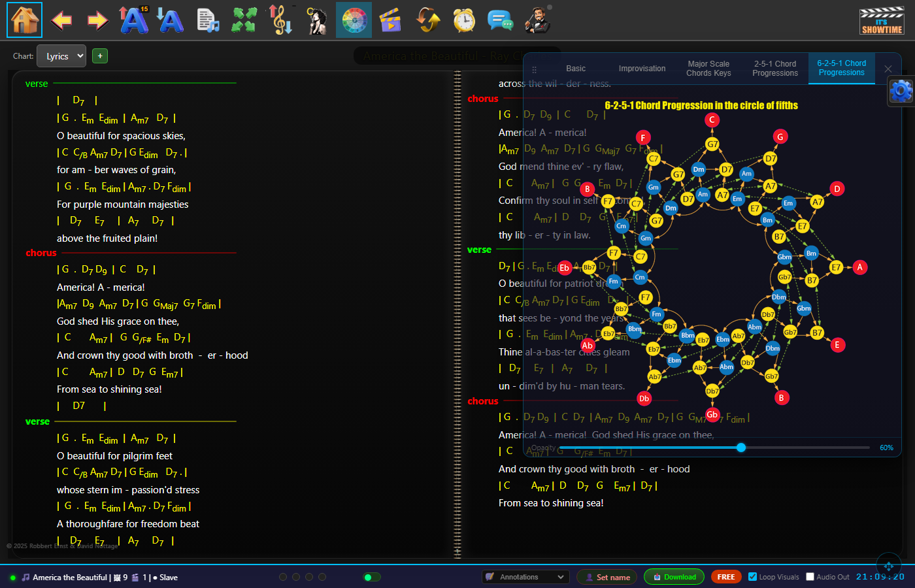915x588 pixels.
Task: Increase the font size with up-arrow A
Action: coord(134,20)
